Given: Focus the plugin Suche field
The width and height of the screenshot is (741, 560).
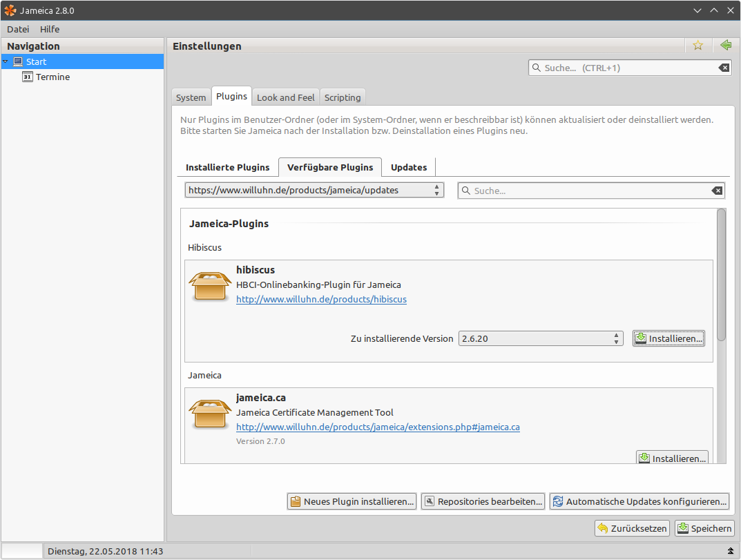Looking at the screenshot, I should pos(591,191).
